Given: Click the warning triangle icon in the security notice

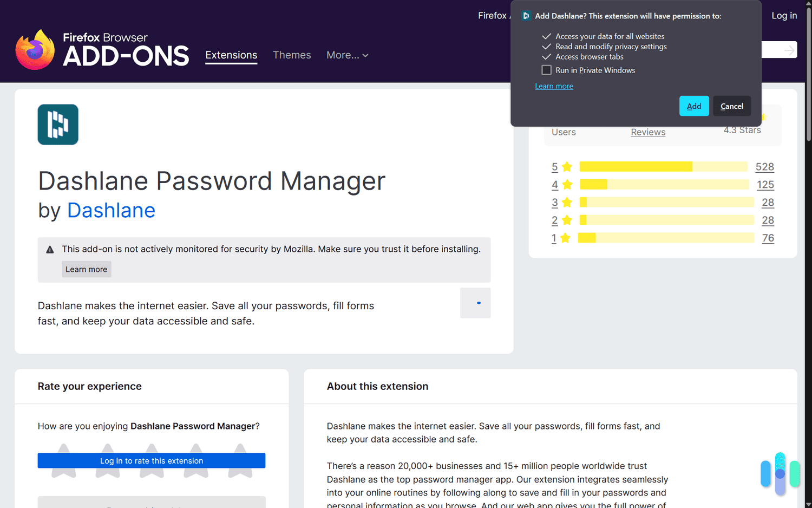Looking at the screenshot, I should [x=50, y=250].
